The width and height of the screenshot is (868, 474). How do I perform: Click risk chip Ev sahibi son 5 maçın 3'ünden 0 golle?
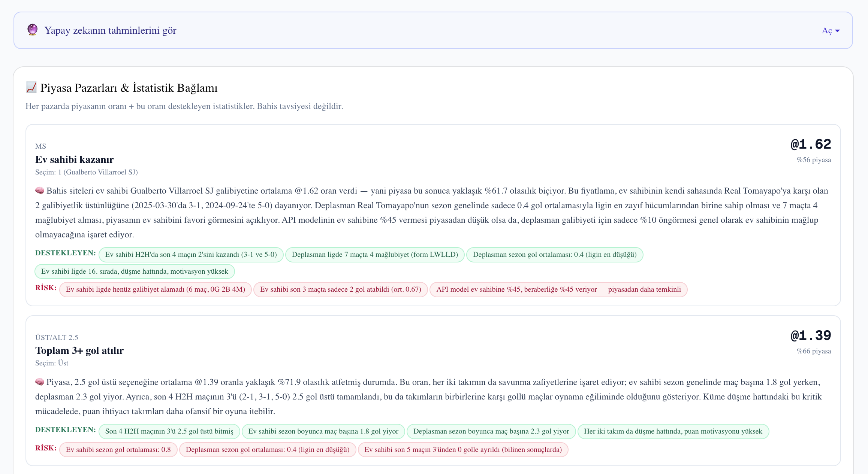coord(463,450)
